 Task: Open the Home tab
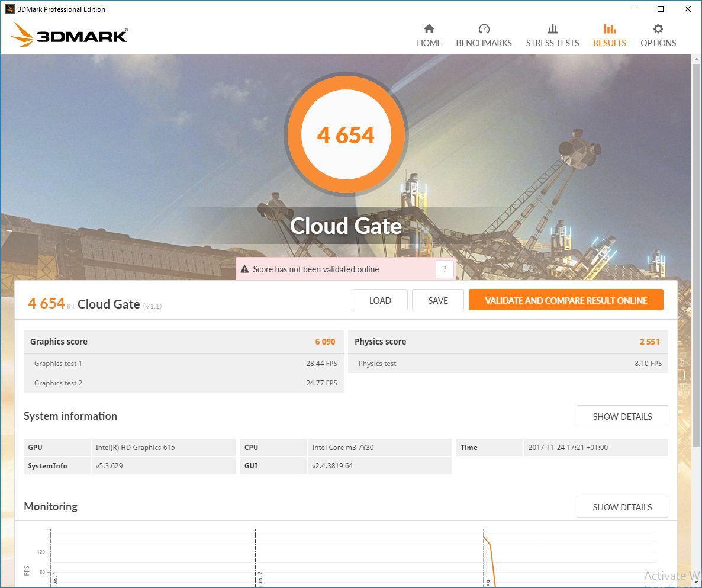[x=429, y=36]
